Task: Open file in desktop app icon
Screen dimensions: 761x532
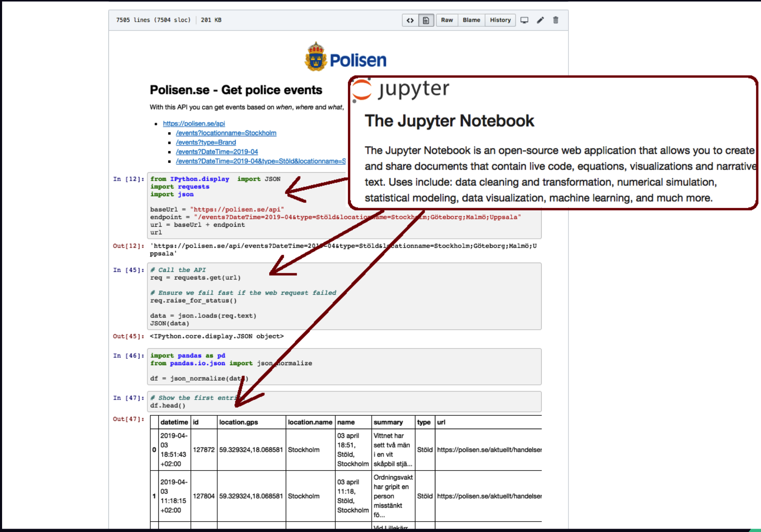Action: (x=524, y=20)
